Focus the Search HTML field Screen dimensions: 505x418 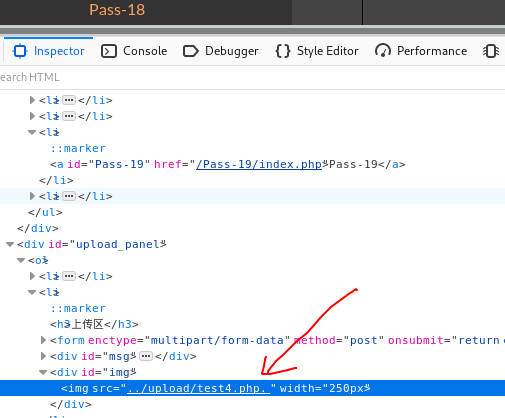point(252,77)
